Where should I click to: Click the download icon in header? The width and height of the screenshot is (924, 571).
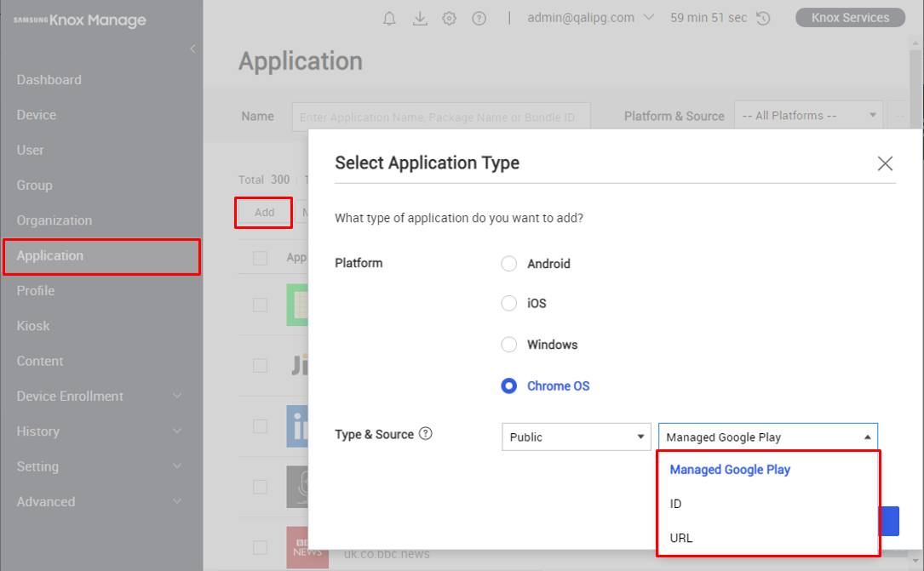click(420, 18)
